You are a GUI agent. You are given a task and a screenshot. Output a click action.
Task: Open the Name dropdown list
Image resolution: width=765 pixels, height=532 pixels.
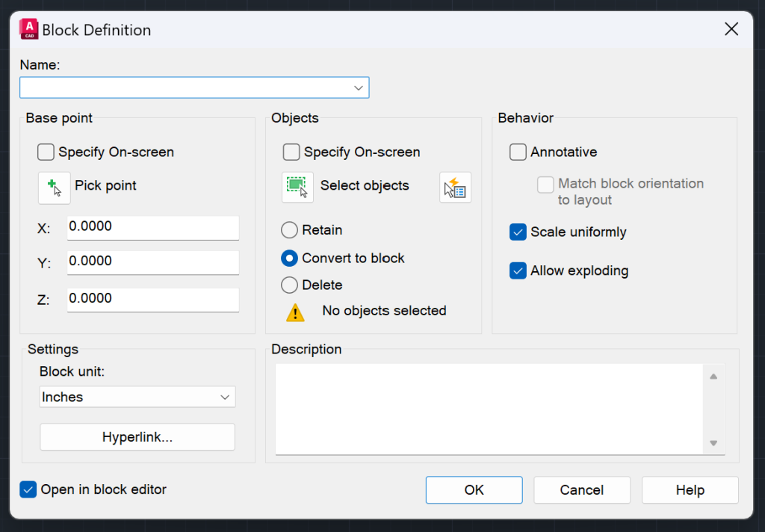[x=358, y=87]
